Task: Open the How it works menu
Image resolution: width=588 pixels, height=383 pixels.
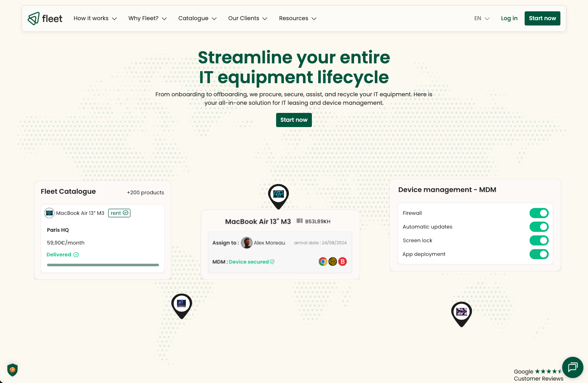Action: (95, 18)
